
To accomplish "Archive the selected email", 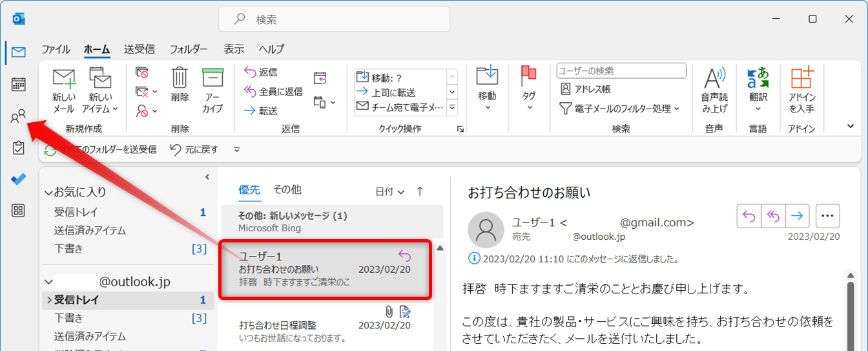I will pyautogui.click(x=212, y=90).
